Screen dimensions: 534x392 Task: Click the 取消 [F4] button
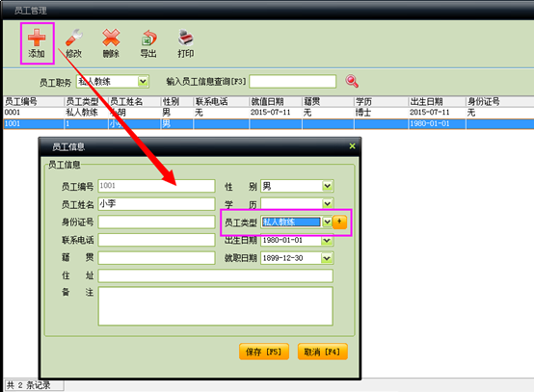tap(323, 352)
